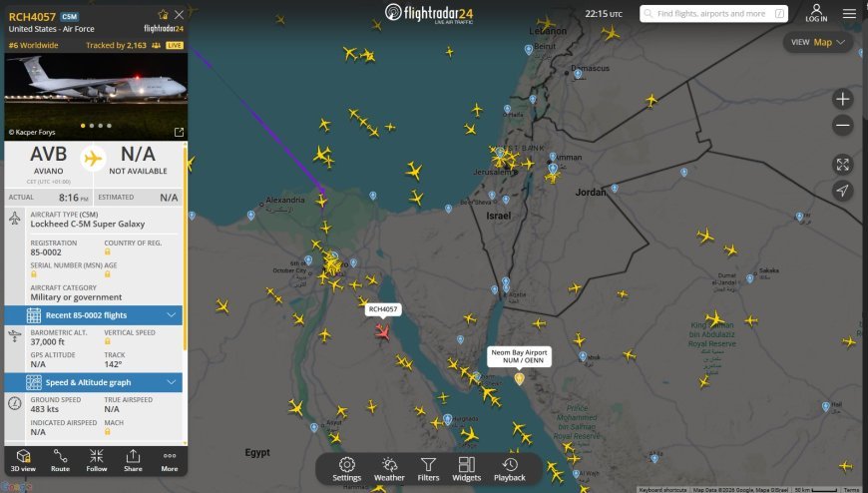Open the hamburger main menu
The image size is (868, 493).
(x=849, y=14)
